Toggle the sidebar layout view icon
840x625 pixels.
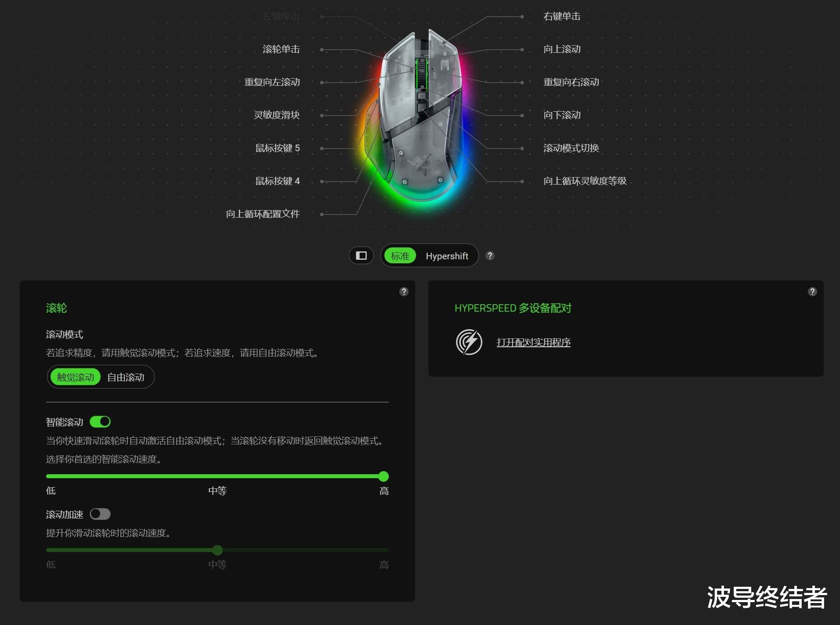[x=361, y=256]
